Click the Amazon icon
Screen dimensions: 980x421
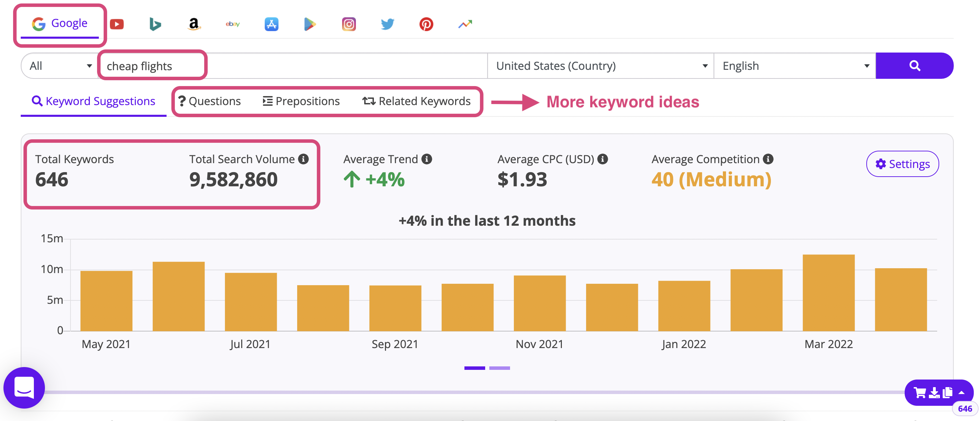coord(192,24)
